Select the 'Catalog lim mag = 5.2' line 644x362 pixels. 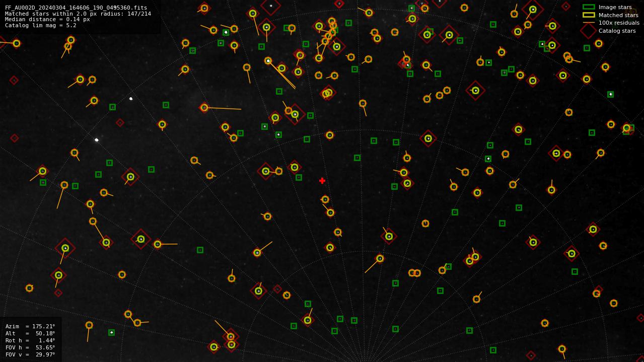[41, 25]
